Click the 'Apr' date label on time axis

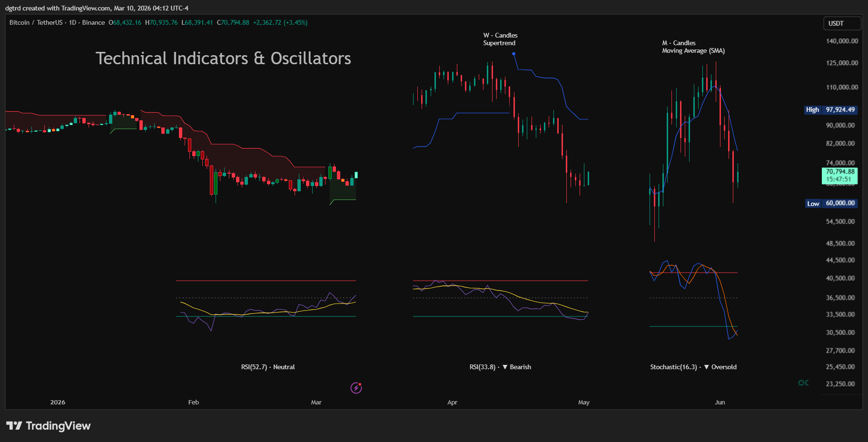point(453,402)
